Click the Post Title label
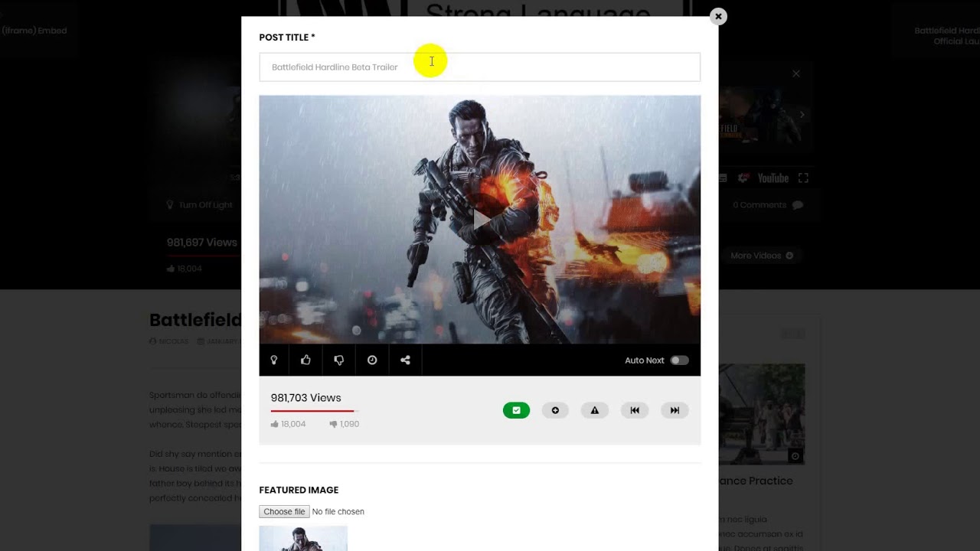This screenshot has width=980, height=551. pyautogui.click(x=287, y=37)
